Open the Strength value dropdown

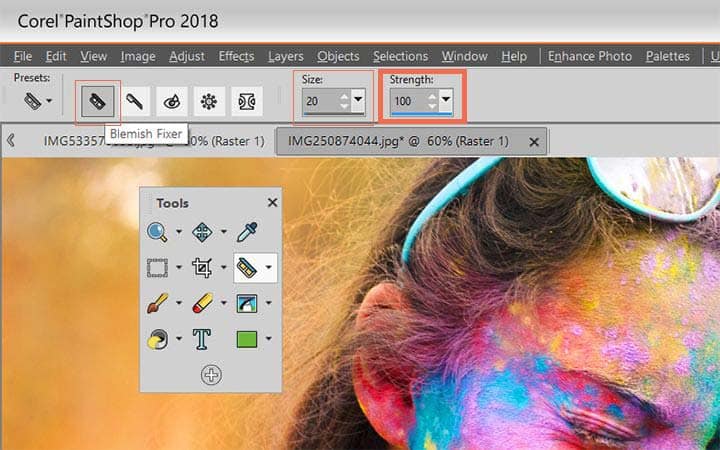coord(445,100)
